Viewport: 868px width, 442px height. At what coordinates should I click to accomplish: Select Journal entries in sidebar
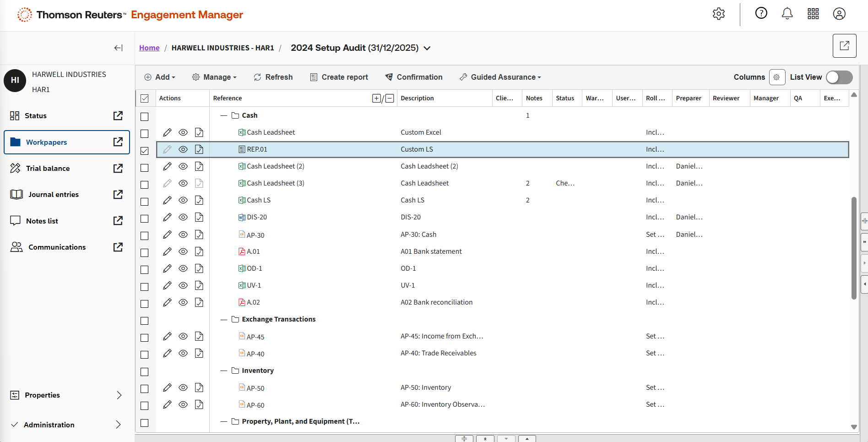pyautogui.click(x=53, y=195)
